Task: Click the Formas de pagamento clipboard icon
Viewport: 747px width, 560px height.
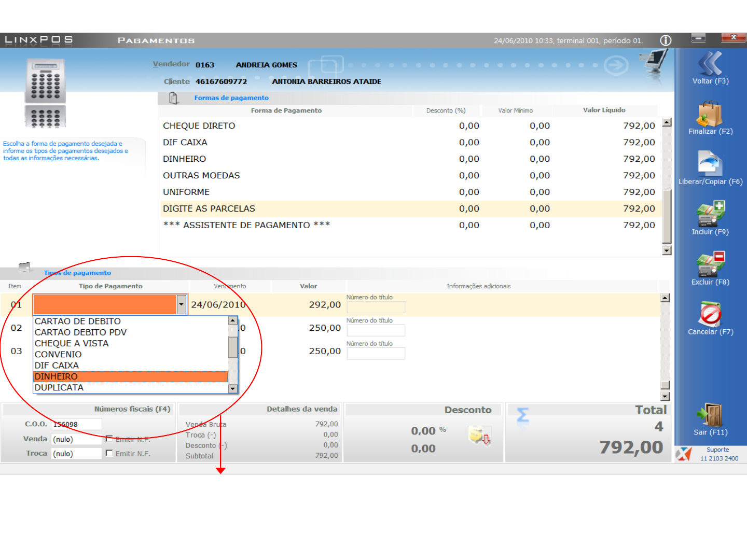Action: 173,97
